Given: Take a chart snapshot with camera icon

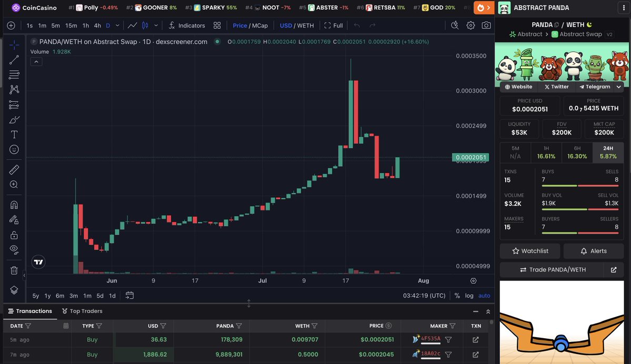Looking at the screenshot, I should point(486,25).
